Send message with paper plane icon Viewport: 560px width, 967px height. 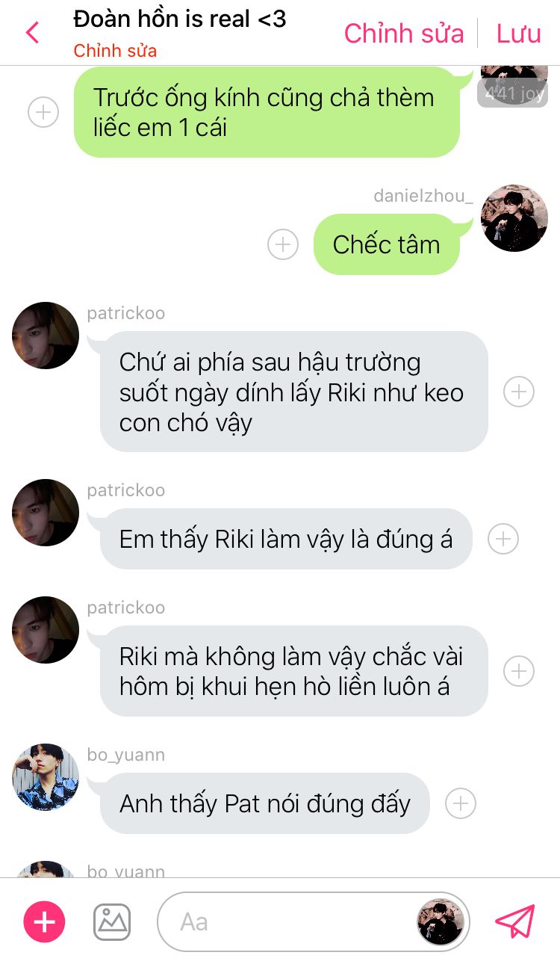coord(516,922)
